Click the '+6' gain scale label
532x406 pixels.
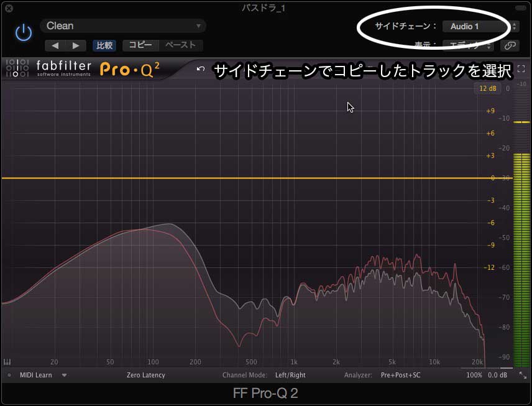[x=490, y=134]
